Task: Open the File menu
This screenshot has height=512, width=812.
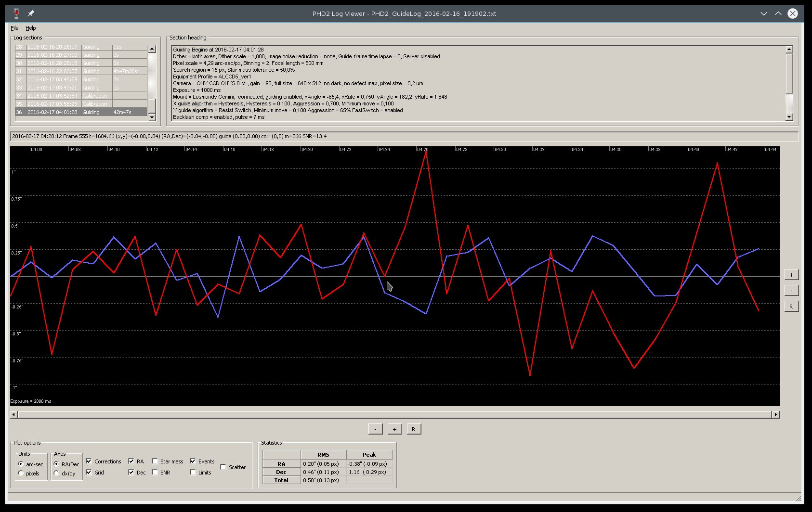Action: (x=14, y=28)
